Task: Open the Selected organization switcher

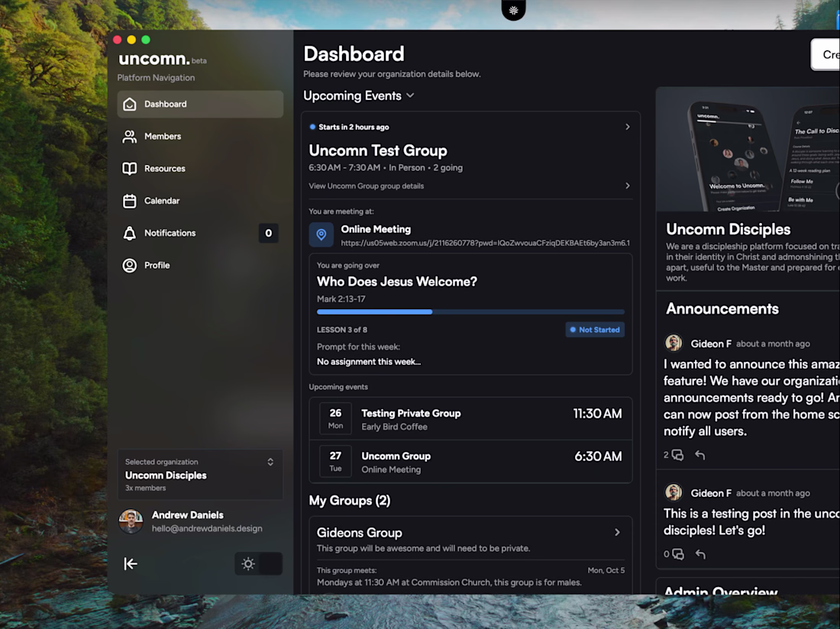Action: click(200, 475)
